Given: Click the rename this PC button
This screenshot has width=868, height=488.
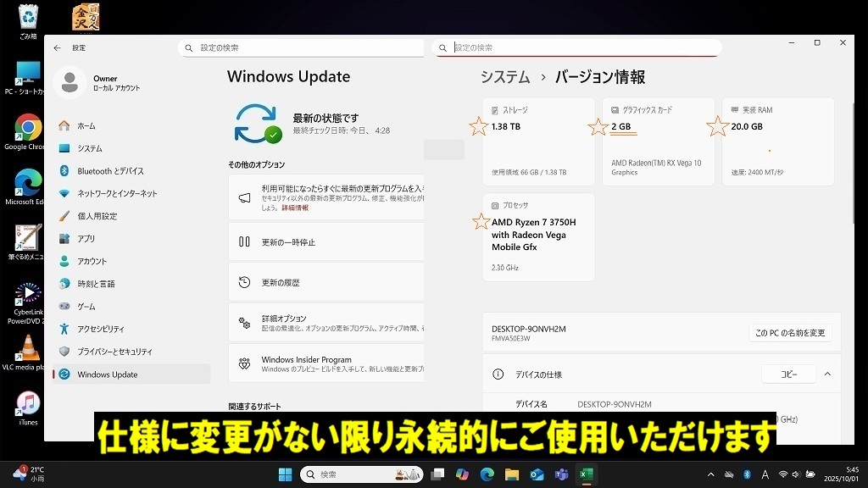Looking at the screenshot, I should point(789,333).
